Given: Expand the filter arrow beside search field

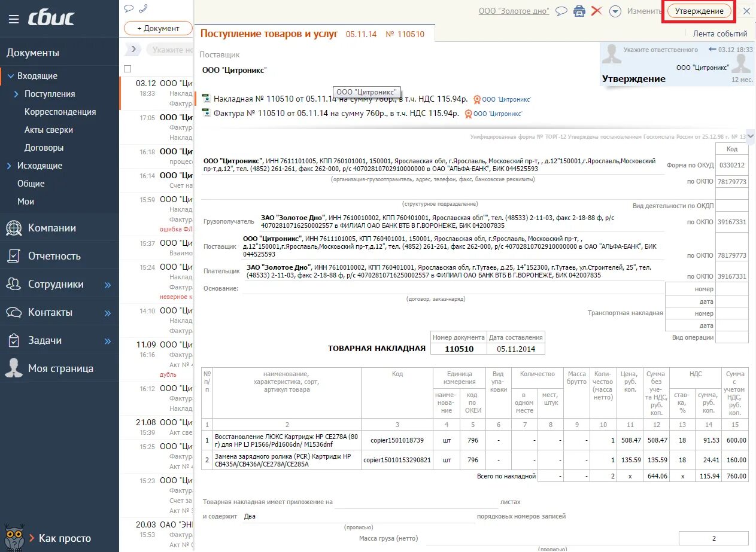Looking at the screenshot, I should 133,49.
